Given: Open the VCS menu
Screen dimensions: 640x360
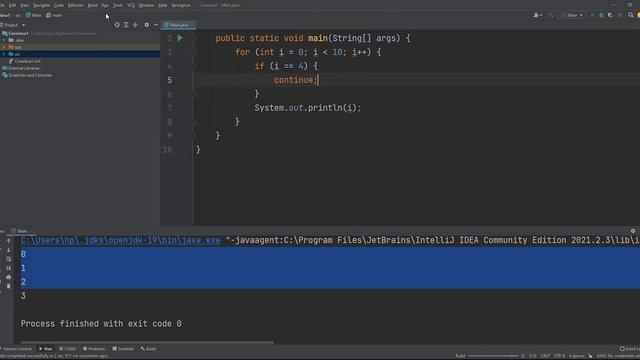Looking at the screenshot, I should click(x=131, y=5).
